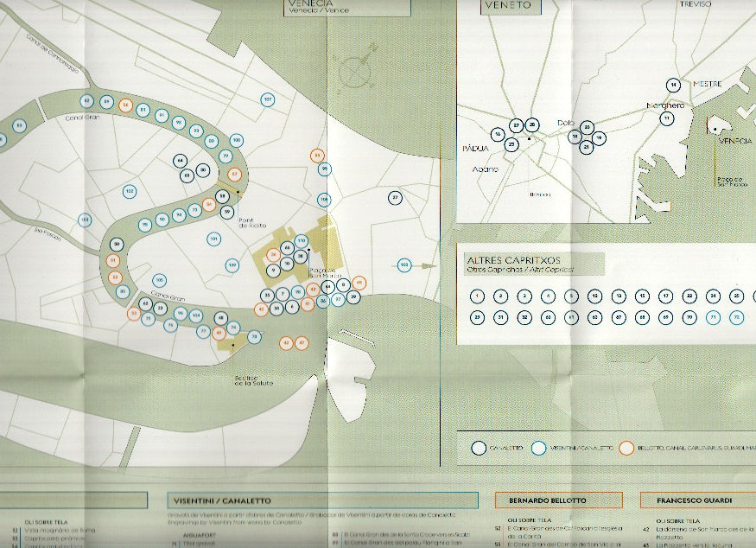Click the dark-blue marker 50
Viewport: 756px width, 548px height.
pos(117,245)
